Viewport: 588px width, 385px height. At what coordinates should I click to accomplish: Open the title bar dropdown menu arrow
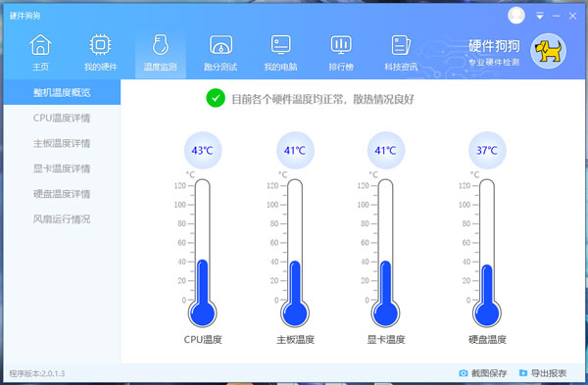point(540,16)
